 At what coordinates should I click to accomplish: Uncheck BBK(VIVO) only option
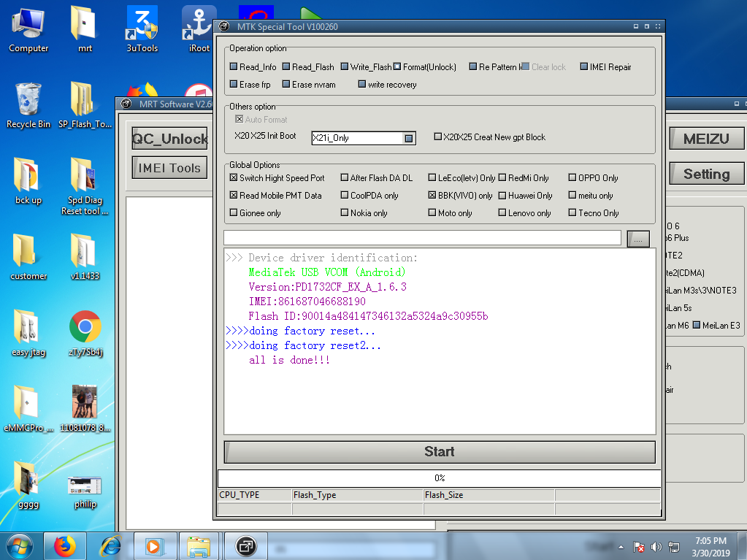click(x=432, y=195)
